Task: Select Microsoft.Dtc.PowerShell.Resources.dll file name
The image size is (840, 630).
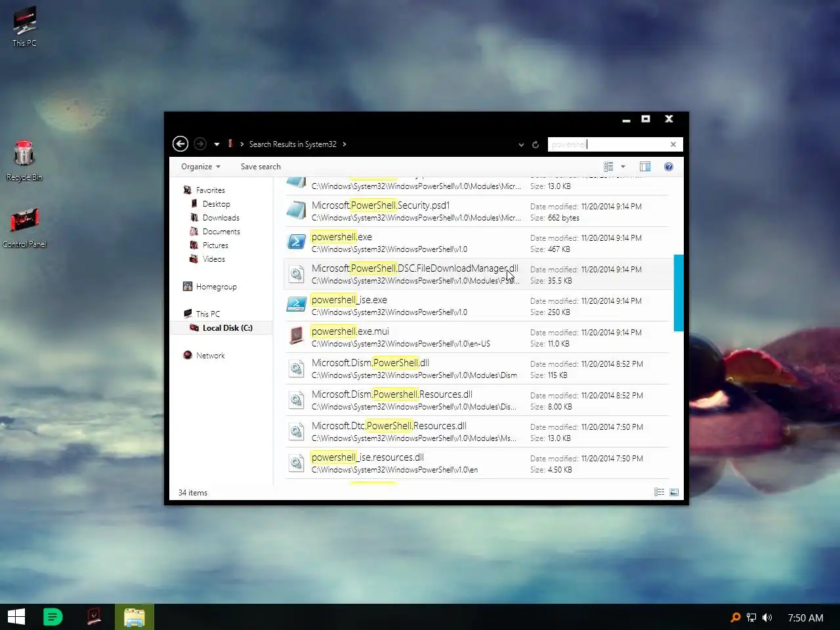Action: pyautogui.click(x=389, y=426)
